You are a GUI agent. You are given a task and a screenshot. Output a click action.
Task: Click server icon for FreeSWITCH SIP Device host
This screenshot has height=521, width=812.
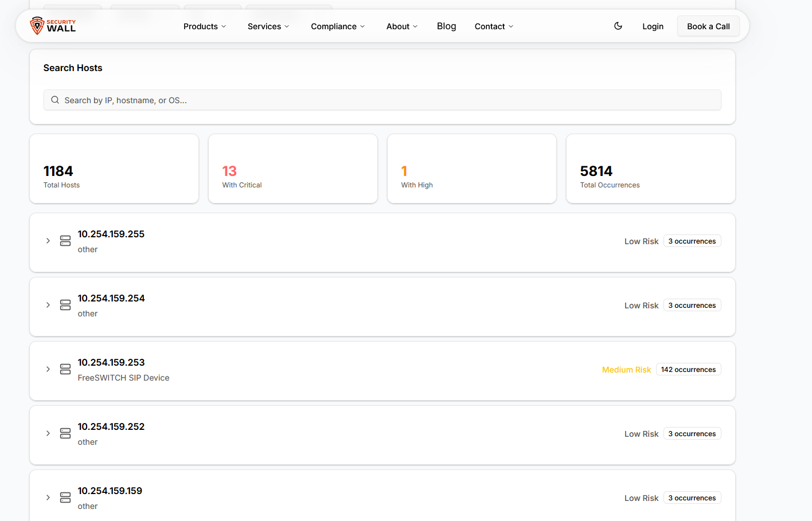[x=65, y=369]
